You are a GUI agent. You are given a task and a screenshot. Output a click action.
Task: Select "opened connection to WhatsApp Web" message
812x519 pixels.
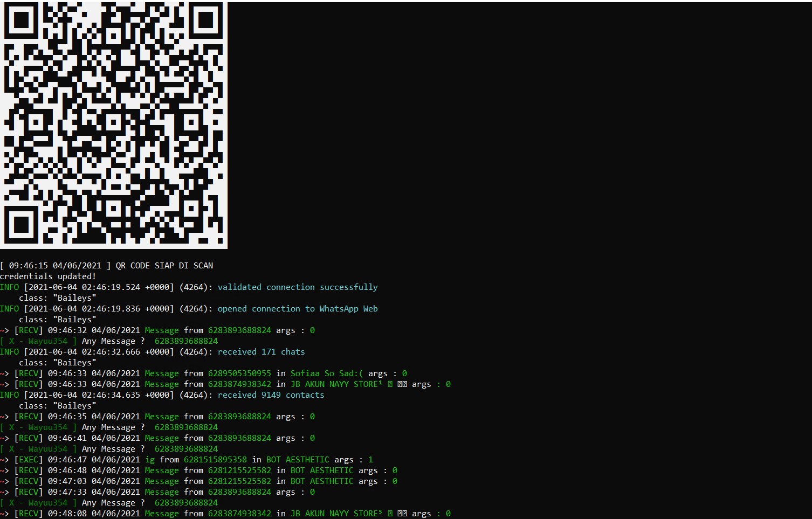298,309
